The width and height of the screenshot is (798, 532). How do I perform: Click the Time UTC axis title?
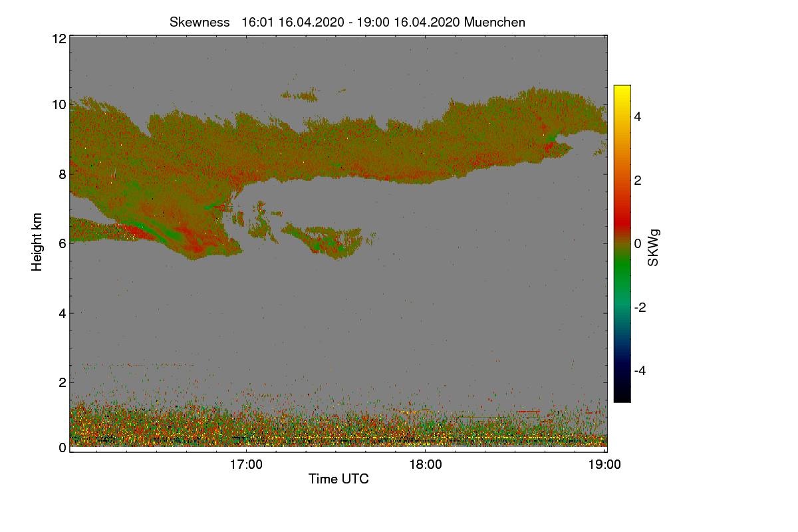coord(338,479)
